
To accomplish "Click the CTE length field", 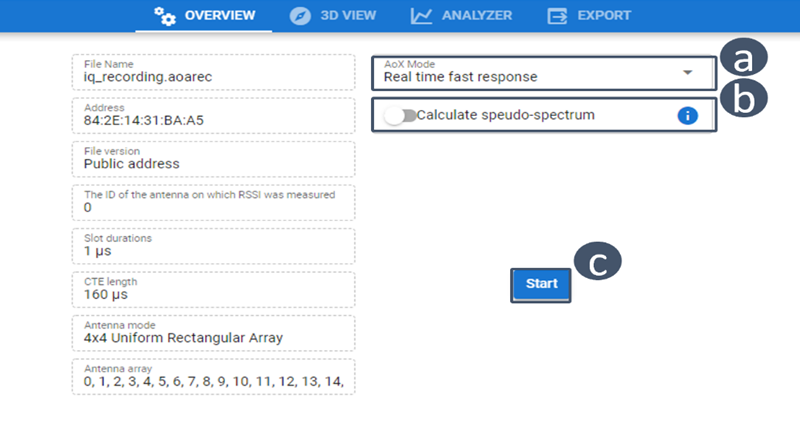I will (x=213, y=288).
